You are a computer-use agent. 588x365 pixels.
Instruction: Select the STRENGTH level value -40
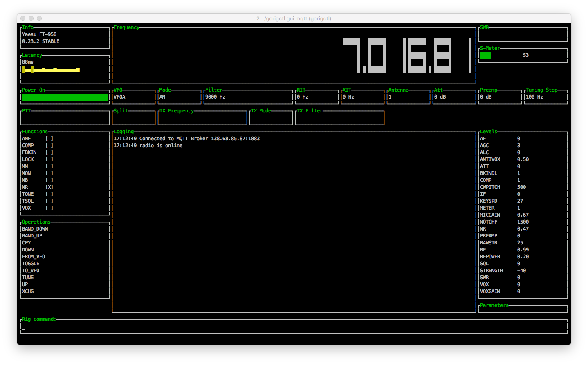[x=521, y=271]
